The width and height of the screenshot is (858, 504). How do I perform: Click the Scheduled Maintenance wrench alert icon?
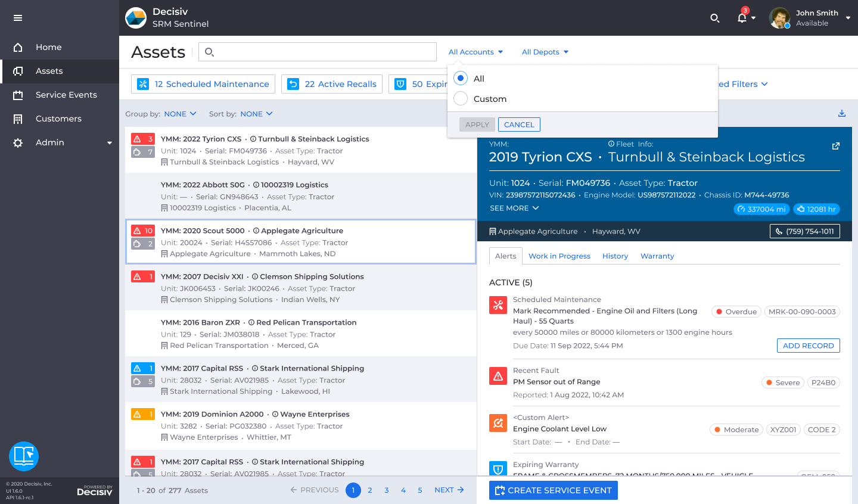click(498, 306)
